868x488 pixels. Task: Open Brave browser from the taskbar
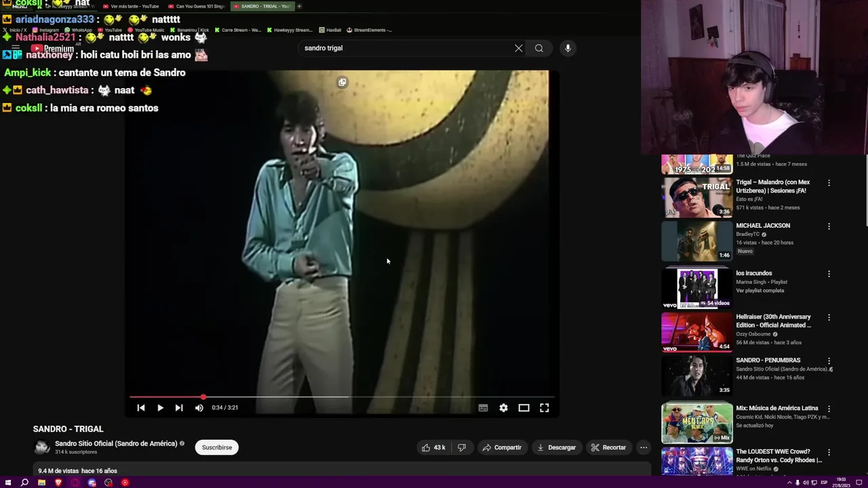coord(58,483)
